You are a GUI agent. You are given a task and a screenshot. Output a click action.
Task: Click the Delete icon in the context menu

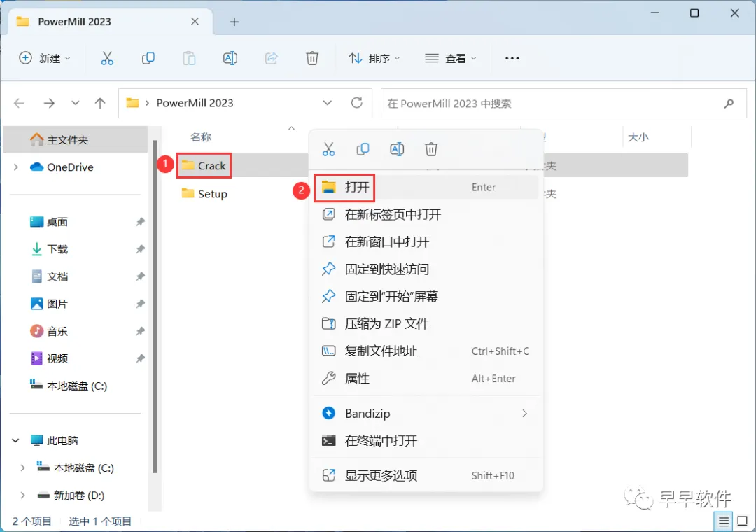[x=431, y=150]
